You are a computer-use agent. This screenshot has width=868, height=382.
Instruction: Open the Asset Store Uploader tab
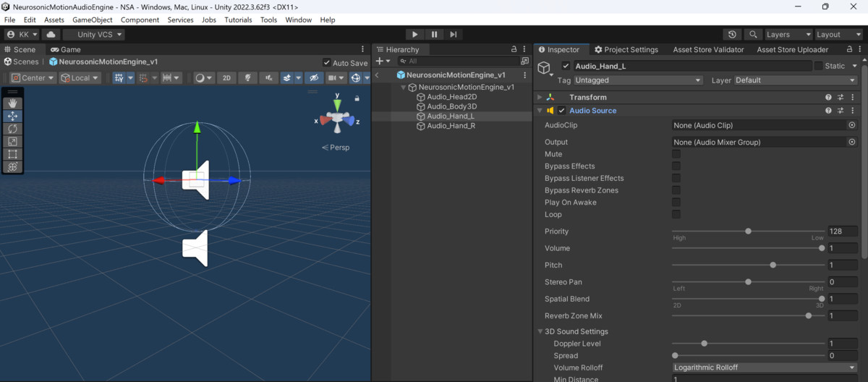pyautogui.click(x=792, y=49)
